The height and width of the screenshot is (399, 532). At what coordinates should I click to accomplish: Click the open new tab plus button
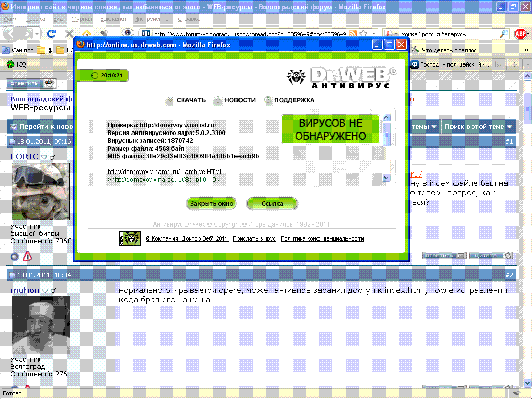515,64
